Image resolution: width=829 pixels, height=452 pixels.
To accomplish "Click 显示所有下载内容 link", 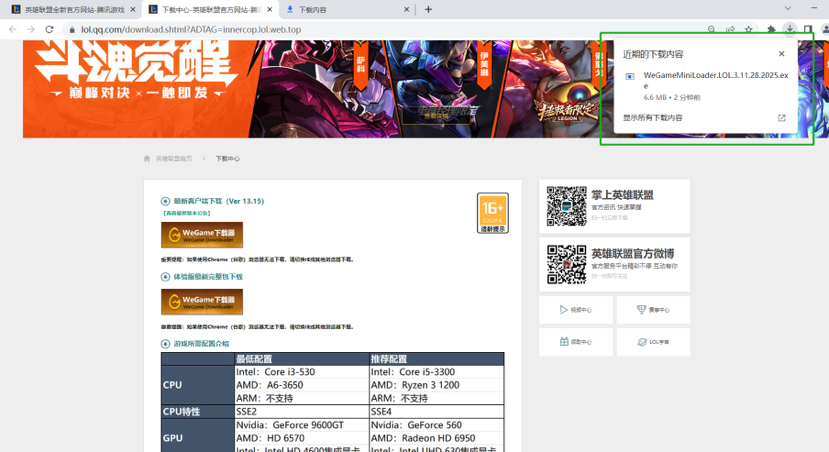I will point(654,118).
